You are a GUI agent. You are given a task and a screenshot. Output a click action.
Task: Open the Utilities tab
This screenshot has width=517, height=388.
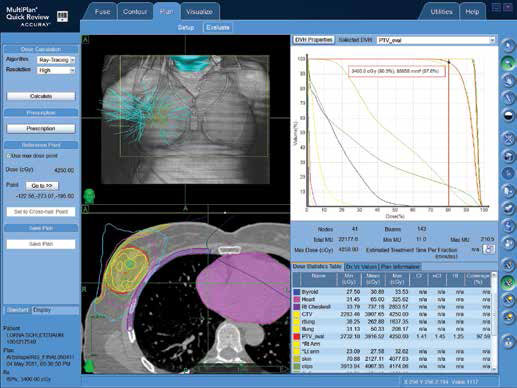[441, 12]
